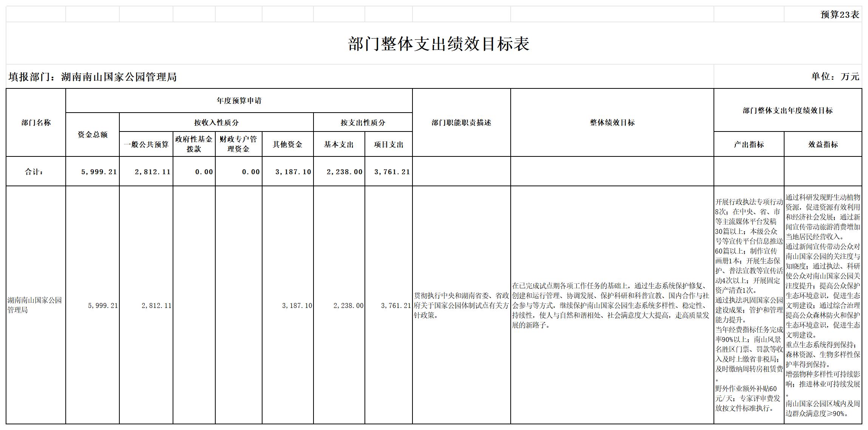Click the 一般公共预算 column header
This screenshot has width=868, height=430.
point(146,144)
